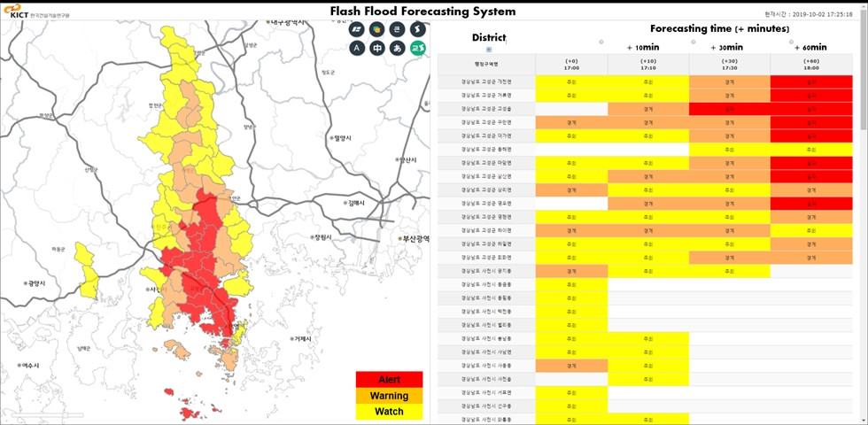Click the '큰' large text map icon
This screenshot has width=868, height=425.
(398, 29)
